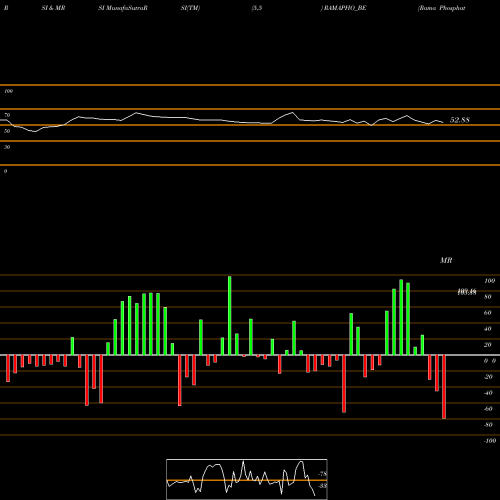The width and height of the screenshot is (500, 500).
Task: Click the 'RAMAPHO_BE' ticker symbol text
Action: (x=344, y=8)
